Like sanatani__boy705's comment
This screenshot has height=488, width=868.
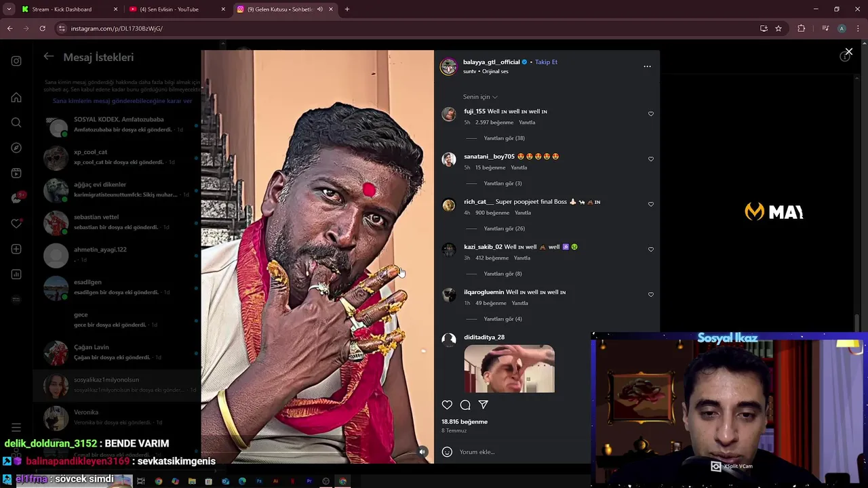click(x=651, y=159)
